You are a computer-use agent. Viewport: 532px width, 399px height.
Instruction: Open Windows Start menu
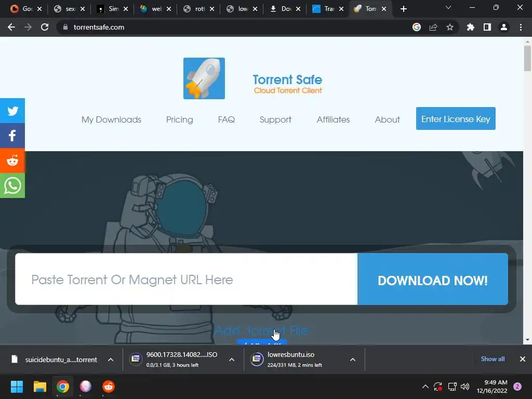pyautogui.click(x=17, y=387)
